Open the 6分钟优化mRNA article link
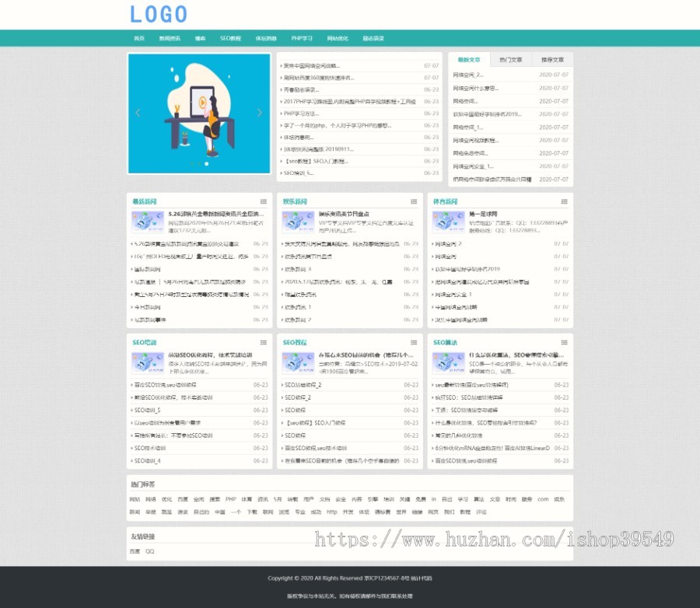The image size is (700, 608). point(492,448)
